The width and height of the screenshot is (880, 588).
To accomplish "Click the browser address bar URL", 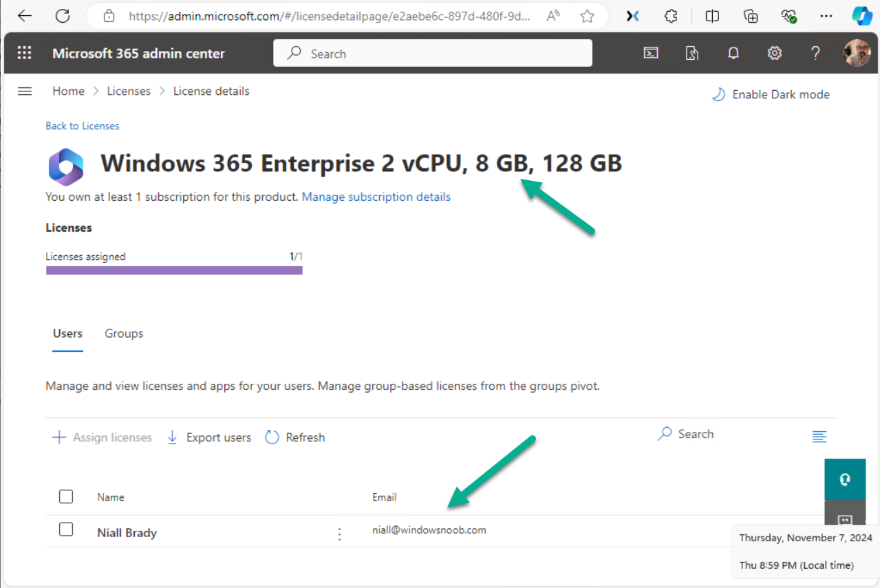I will 330,16.
